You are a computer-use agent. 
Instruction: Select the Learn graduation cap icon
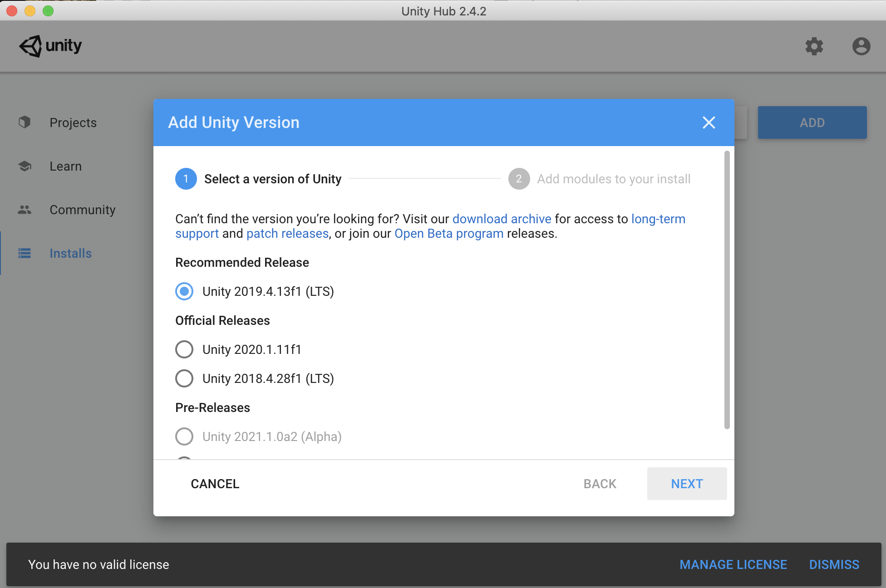[x=25, y=166]
